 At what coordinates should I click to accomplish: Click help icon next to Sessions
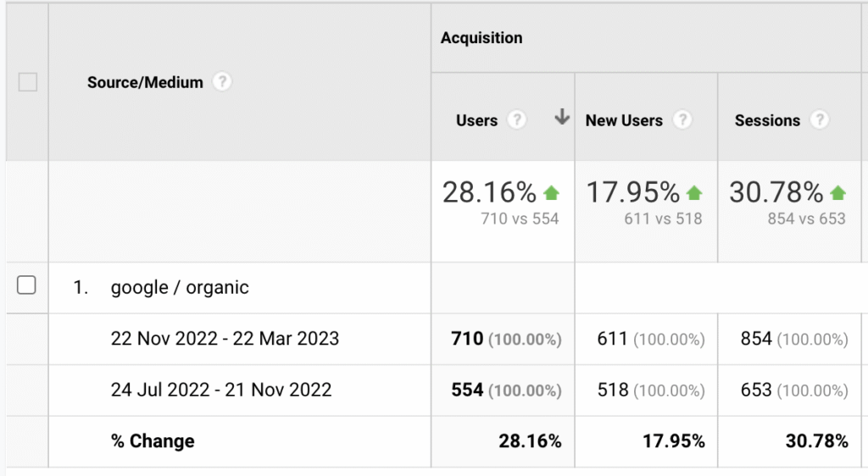coord(819,120)
